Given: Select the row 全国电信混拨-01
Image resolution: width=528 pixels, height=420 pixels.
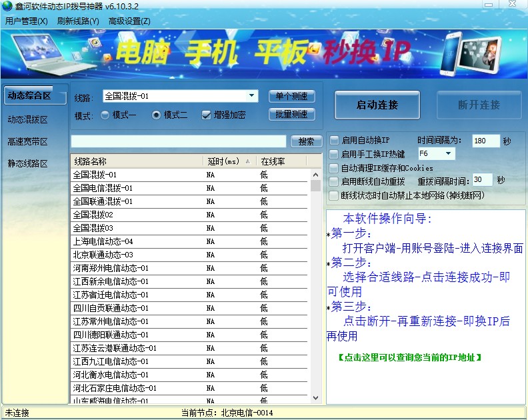Looking at the screenshot, I should [x=189, y=188].
